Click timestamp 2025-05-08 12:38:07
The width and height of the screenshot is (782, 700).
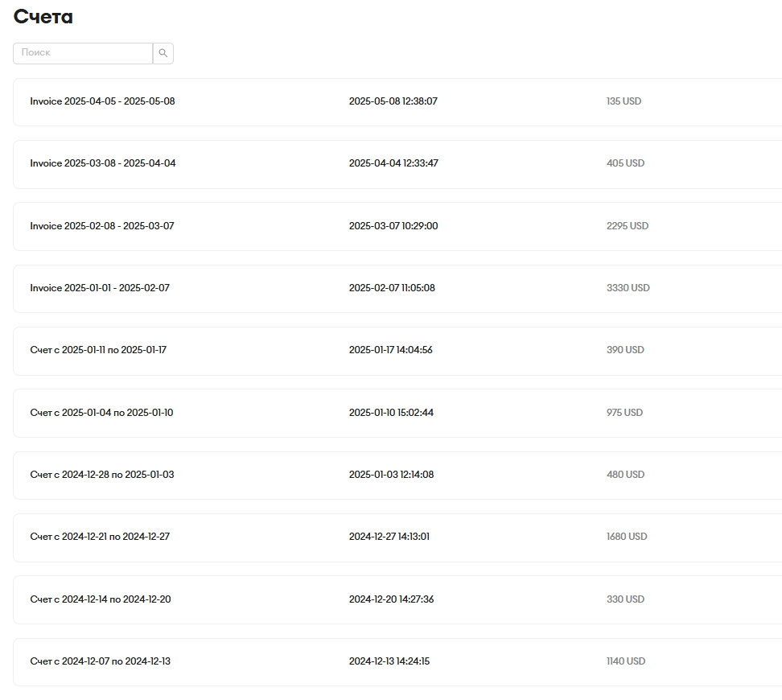[393, 101]
